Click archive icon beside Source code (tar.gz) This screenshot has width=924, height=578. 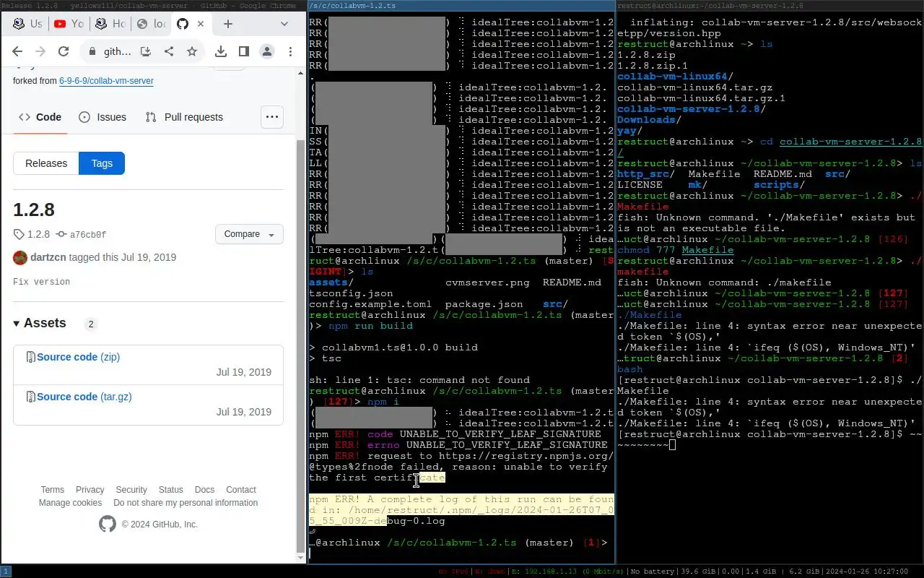(31, 397)
